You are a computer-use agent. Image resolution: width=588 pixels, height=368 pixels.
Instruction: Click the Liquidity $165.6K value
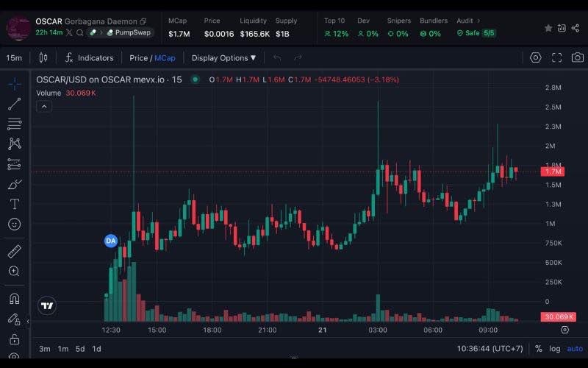tap(255, 34)
